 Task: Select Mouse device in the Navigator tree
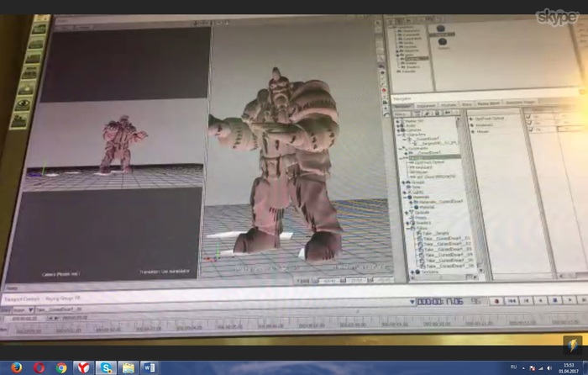(421, 172)
